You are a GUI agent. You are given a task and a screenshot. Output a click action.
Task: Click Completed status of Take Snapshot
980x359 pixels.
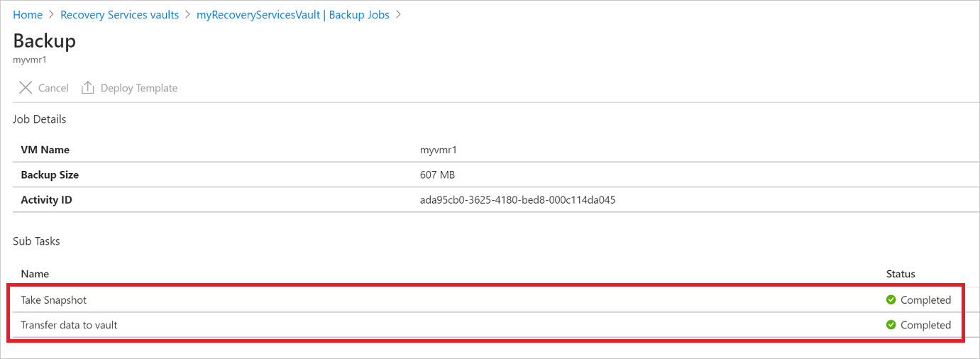925,300
